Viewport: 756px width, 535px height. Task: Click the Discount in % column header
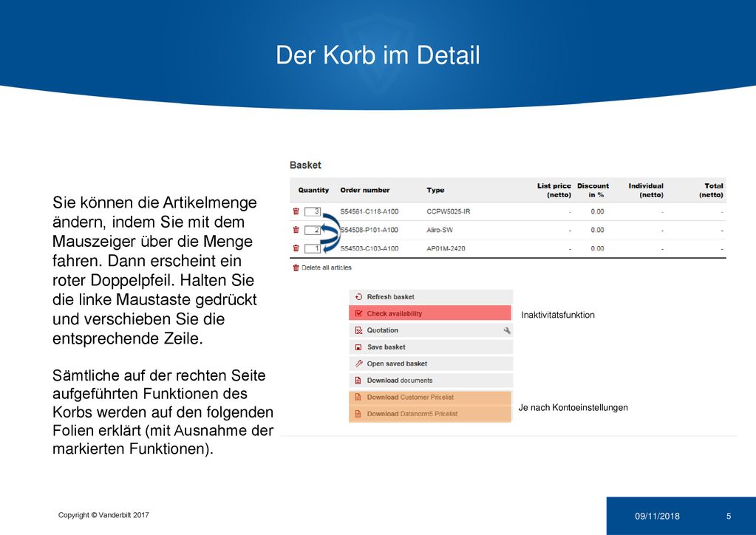pyautogui.click(x=593, y=191)
